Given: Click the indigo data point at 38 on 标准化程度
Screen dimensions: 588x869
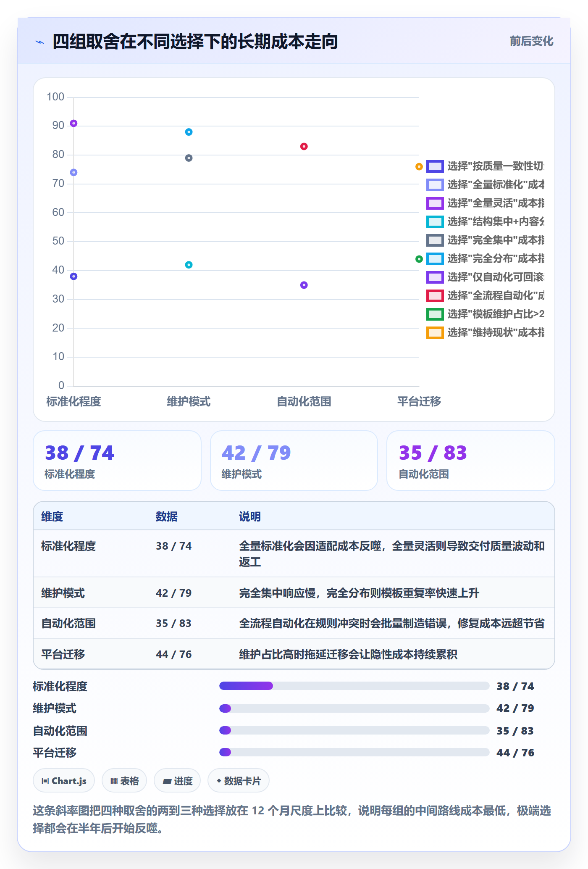Looking at the screenshot, I should pos(73,276).
